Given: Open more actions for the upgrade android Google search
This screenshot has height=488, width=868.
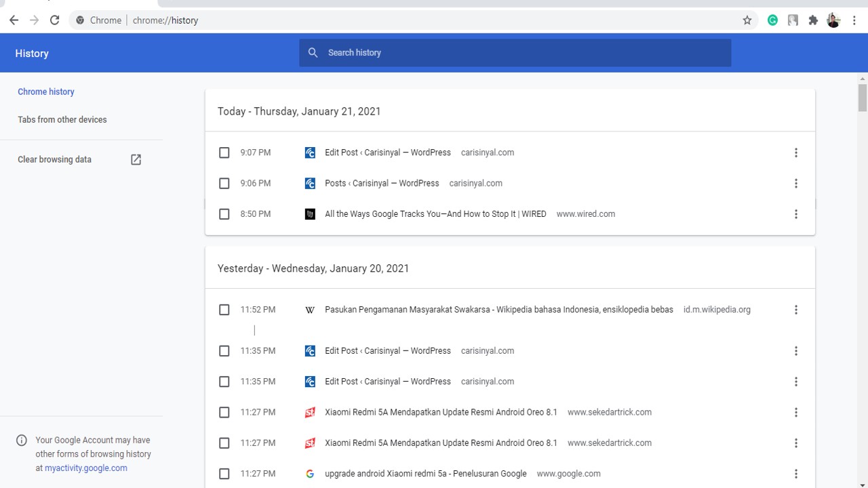Looking at the screenshot, I should pos(796,474).
